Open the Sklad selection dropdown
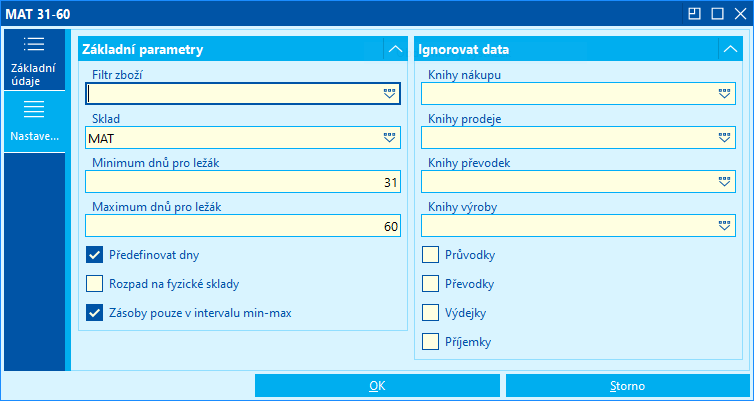The image size is (754, 401). [389, 137]
